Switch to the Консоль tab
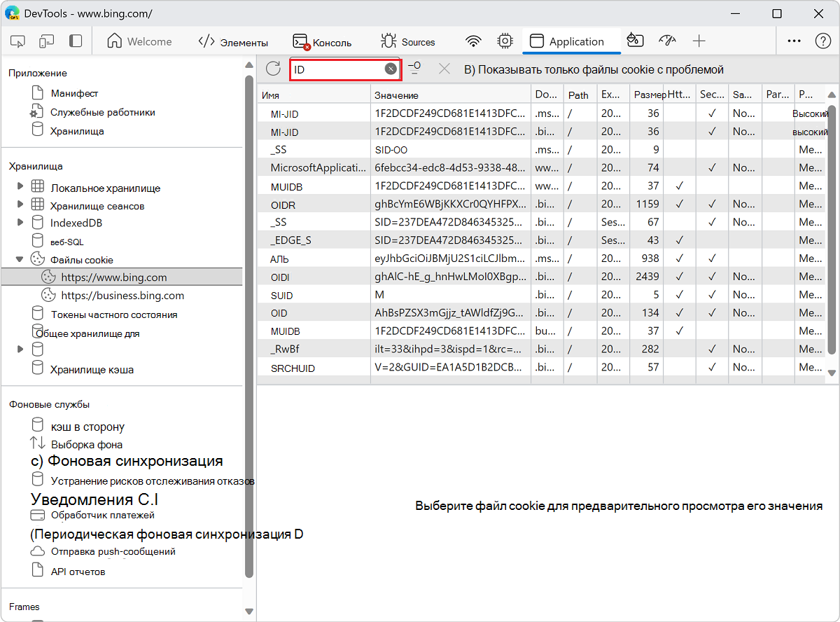Image resolution: width=840 pixels, height=622 pixels. click(322, 41)
